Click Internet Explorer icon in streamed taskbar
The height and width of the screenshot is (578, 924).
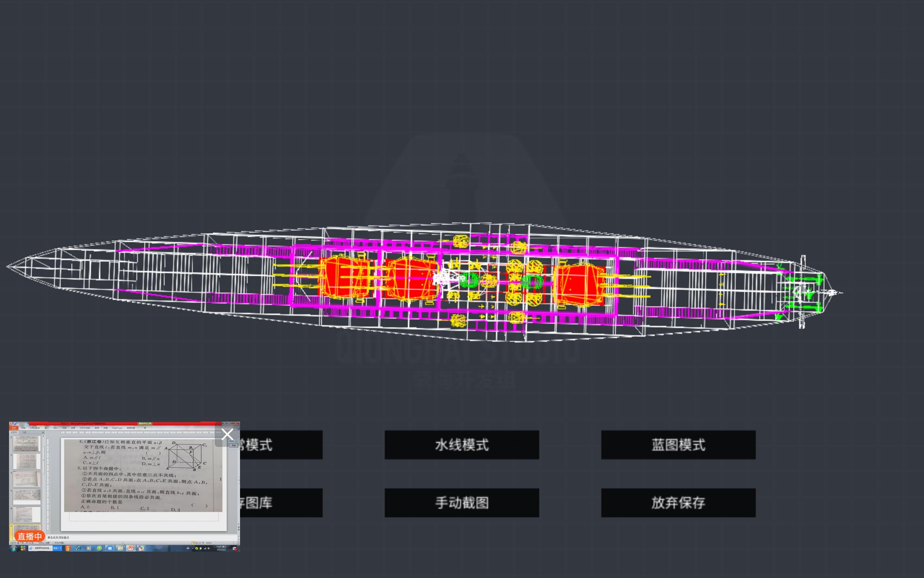pyautogui.click(x=78, y=548)
